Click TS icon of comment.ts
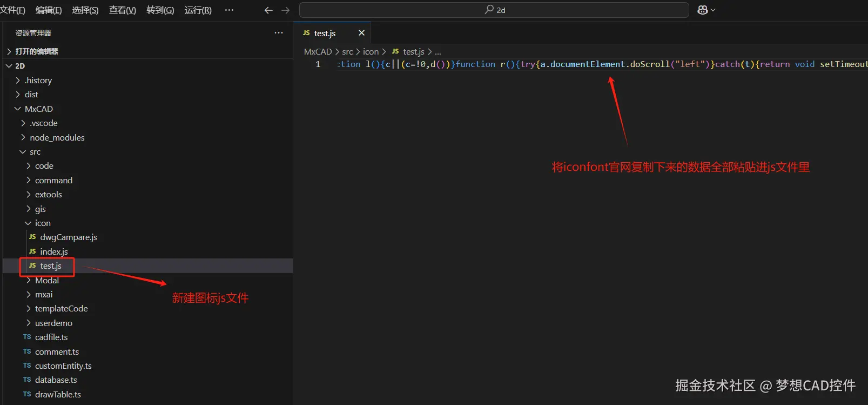This screenshot has height=405, width=868. pos(27,351)
